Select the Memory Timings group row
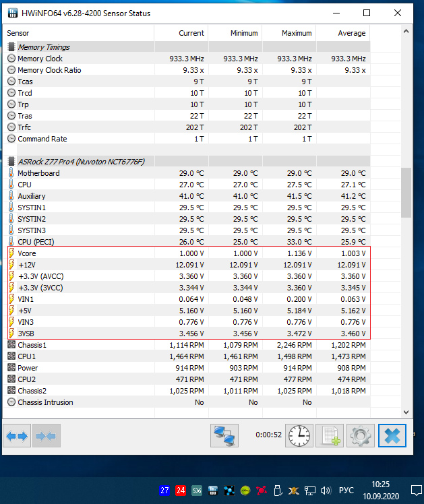 (187, 47)
